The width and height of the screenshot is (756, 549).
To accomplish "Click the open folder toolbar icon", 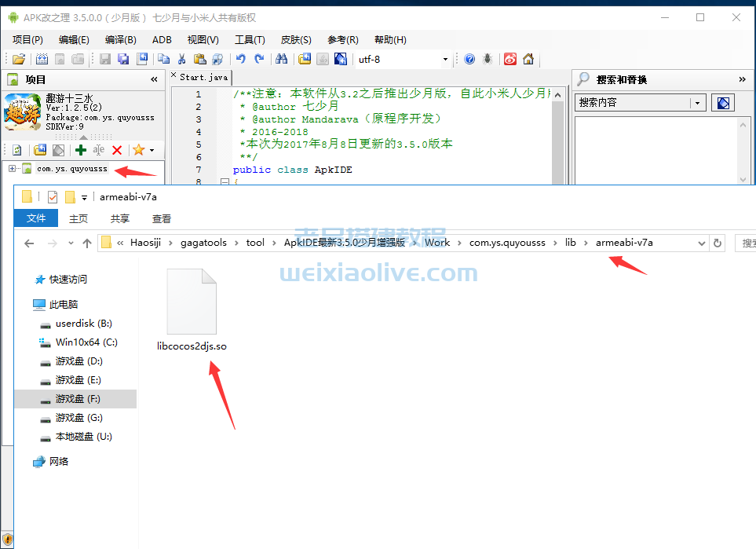I will [19, 59].
